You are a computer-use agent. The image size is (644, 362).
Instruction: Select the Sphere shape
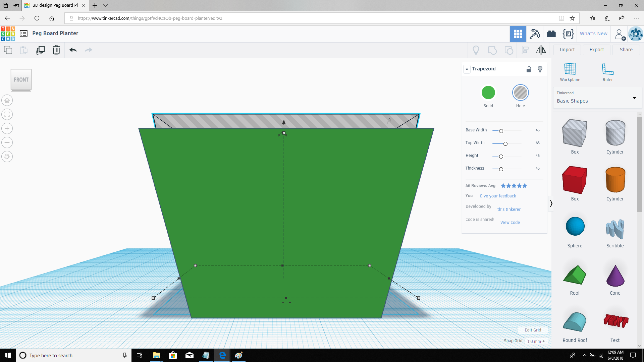575,226
